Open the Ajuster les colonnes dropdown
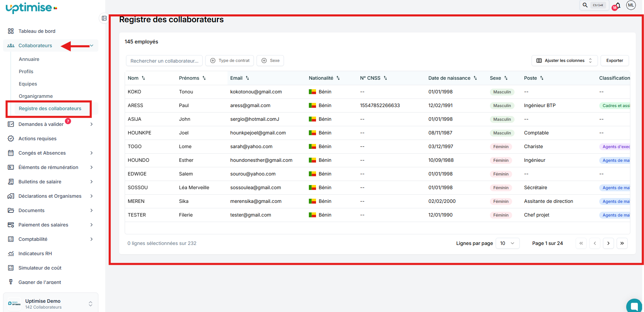644x312 pixels. (x=564, y=61)
